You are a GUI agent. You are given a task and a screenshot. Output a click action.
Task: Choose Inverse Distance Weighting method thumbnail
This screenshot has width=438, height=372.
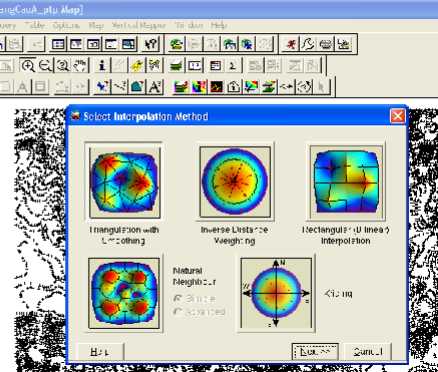tap(235, 182)
